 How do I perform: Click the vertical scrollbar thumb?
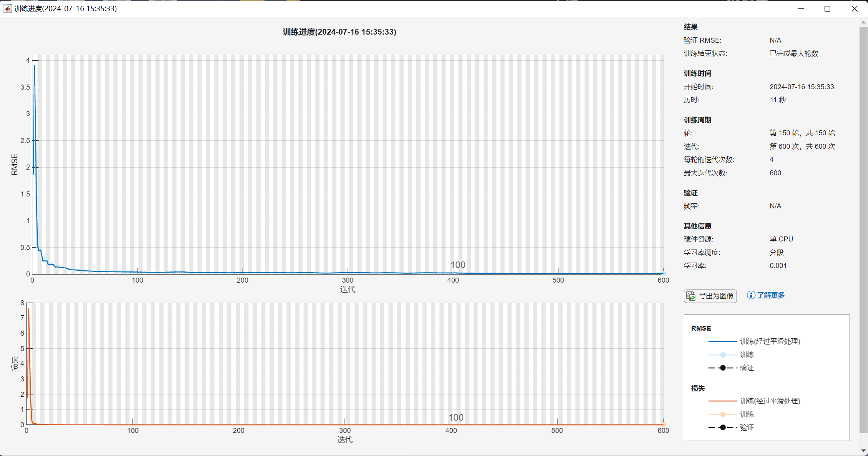tap(863, 231)
